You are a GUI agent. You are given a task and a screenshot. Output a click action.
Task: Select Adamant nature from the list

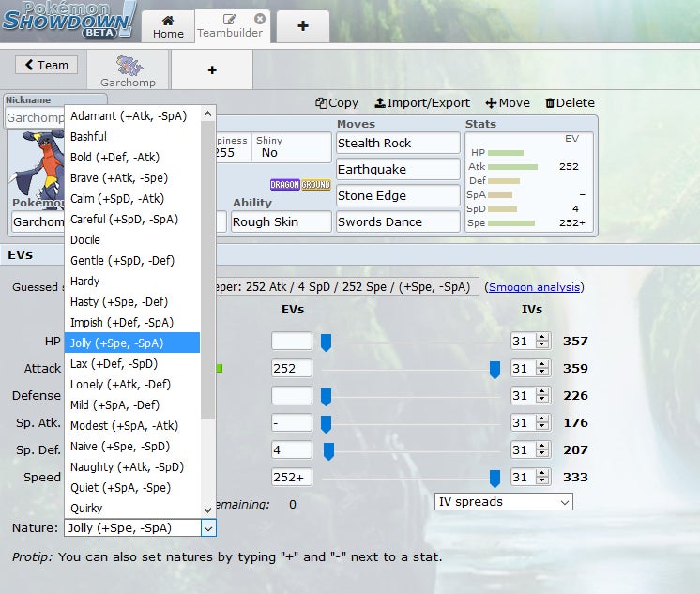(128, 116)
